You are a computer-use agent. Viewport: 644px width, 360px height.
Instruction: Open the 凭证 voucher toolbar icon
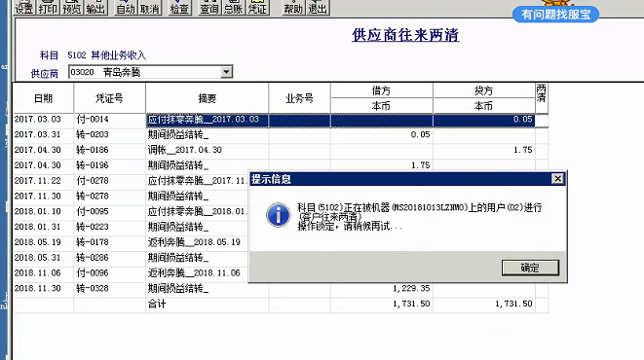pos(257,7)
